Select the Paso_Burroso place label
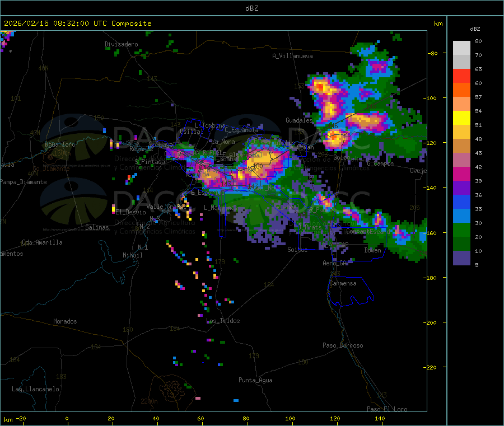The width and height of the screenshot is (504, 426). point(343,345)
